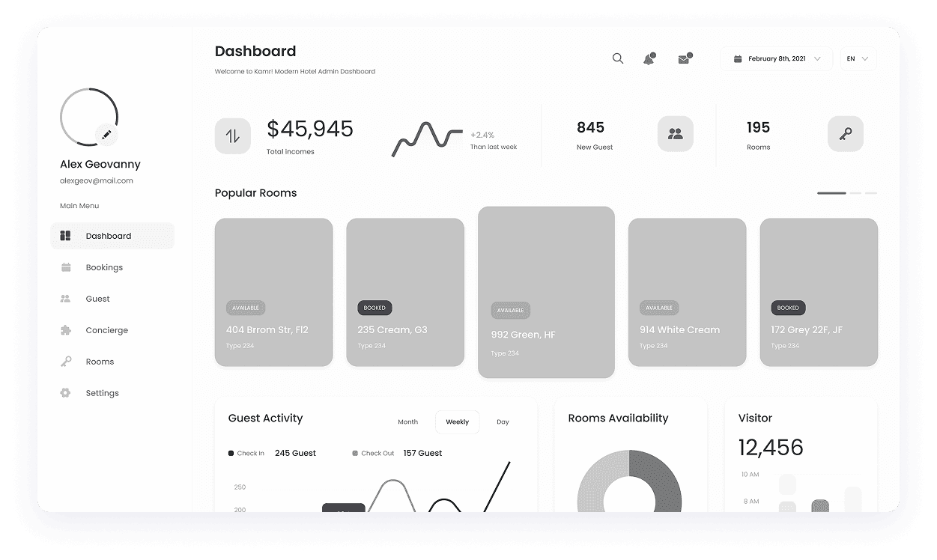This screenshot has height=560, width=937.
Task: Toggle the Check Out legend indicator
Action: coord(354,453)
